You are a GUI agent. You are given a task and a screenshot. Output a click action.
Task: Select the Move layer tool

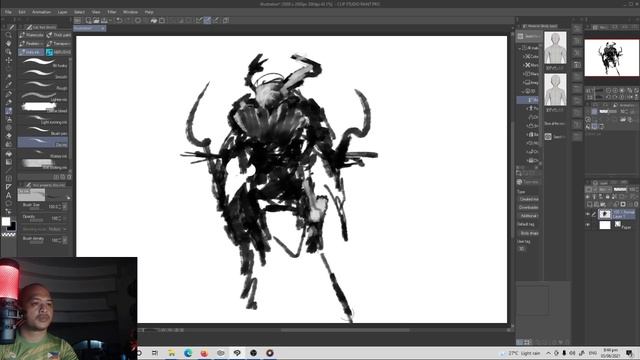tap(9, 60)
